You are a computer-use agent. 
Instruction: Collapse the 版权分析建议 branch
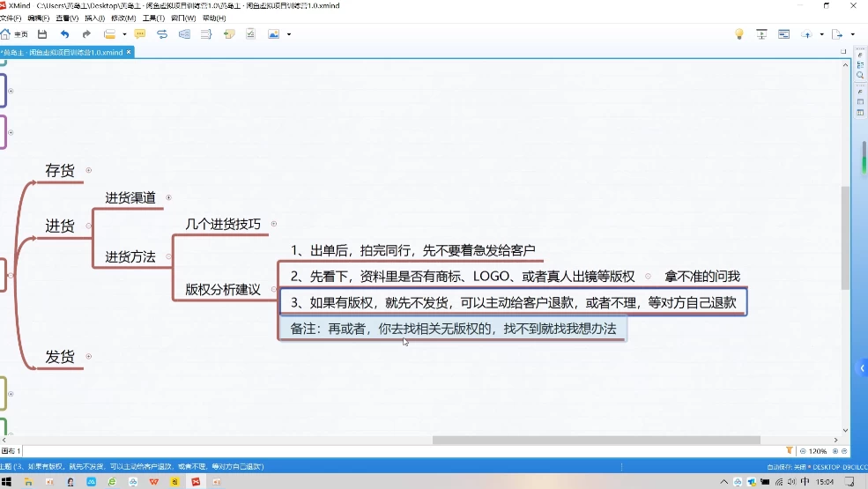[274, 289]
